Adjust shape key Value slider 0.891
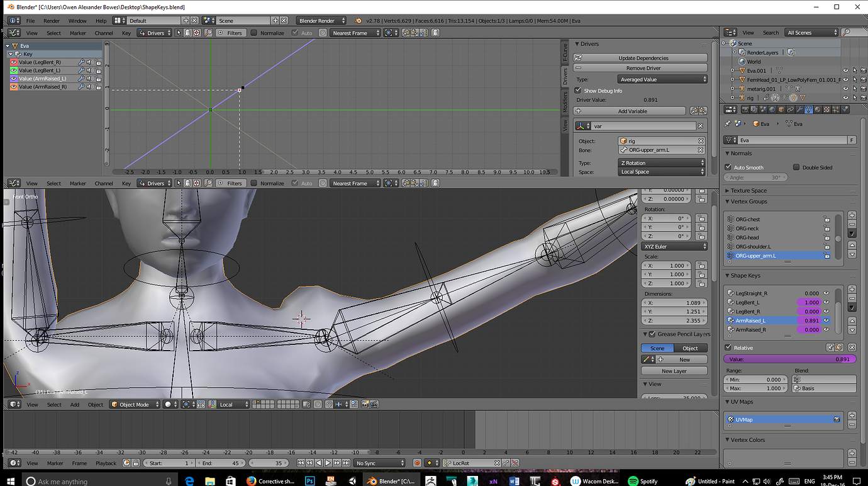 tap(789, 359)
